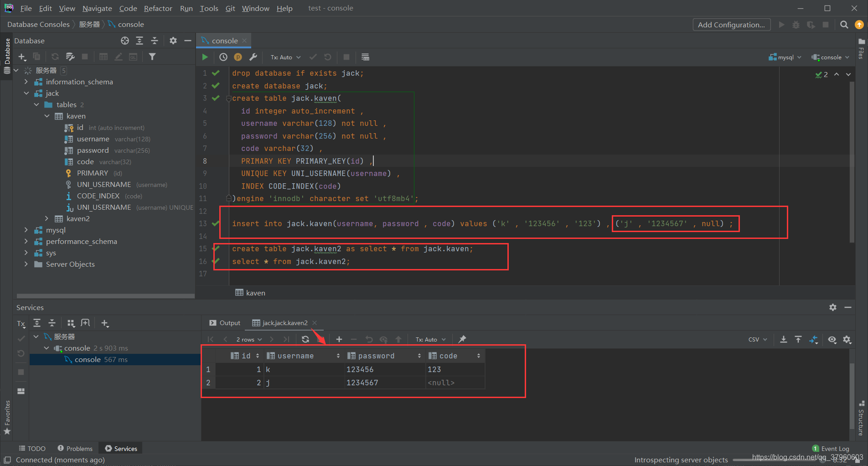Expand information_schema tree node
Image resolution: width=868 pixels, height=466 pixels.
pos(26,82)
